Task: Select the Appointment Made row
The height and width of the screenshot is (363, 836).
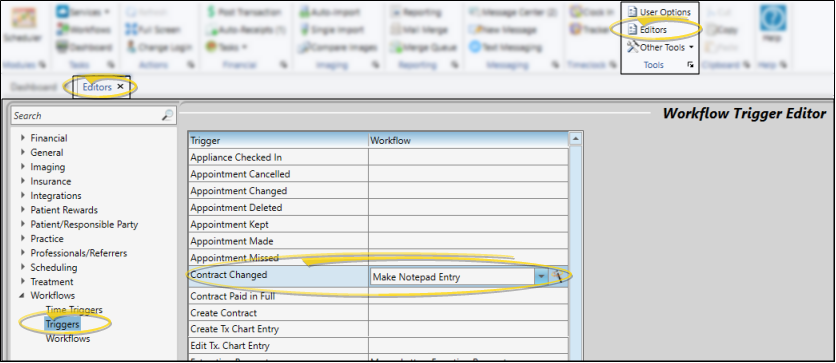Action: (x=379, y=241)
